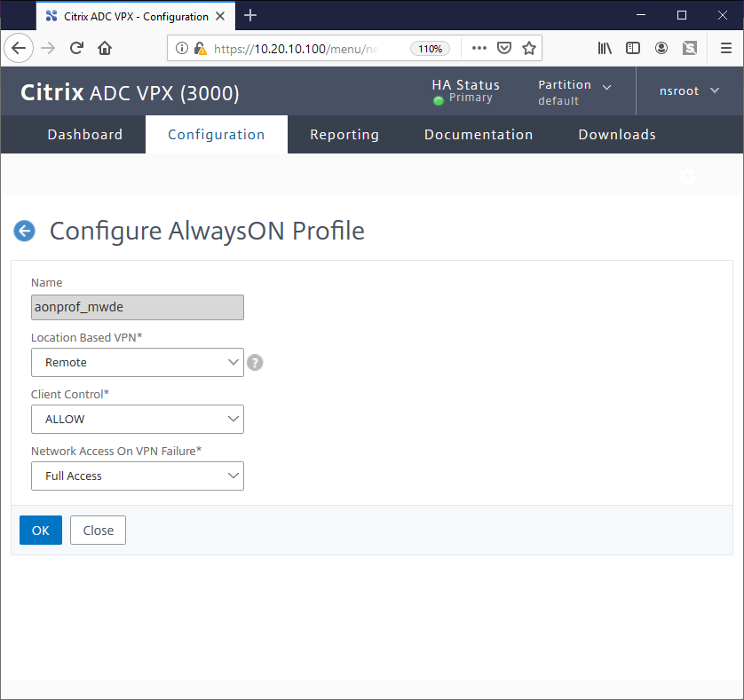The image size is (744, 700).
Task: Go to the Downloads tab
Action: tap(617, 134)
